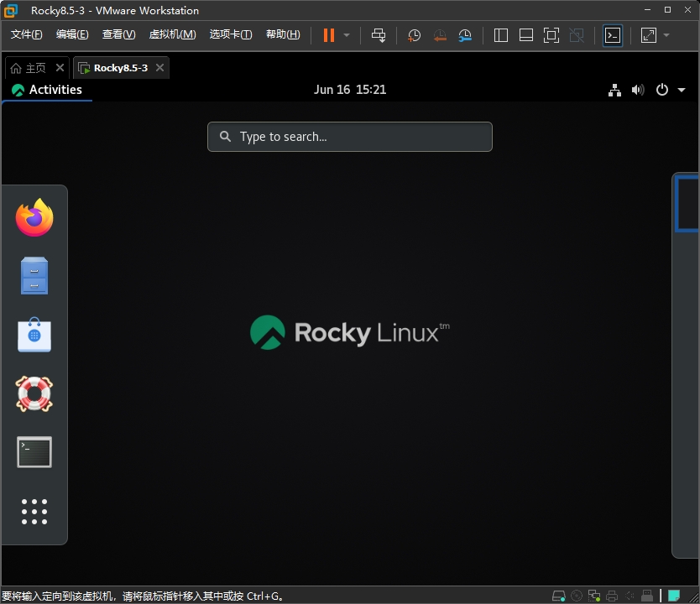Close the 主页 tab
This screenshot has height=604, width=700.
pos(60,67)
